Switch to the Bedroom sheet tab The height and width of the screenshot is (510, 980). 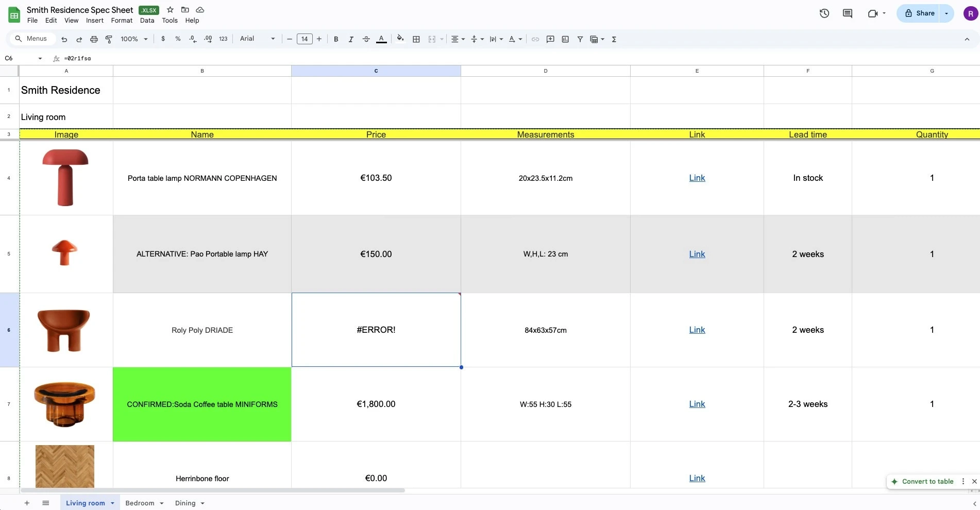[140, 503]
